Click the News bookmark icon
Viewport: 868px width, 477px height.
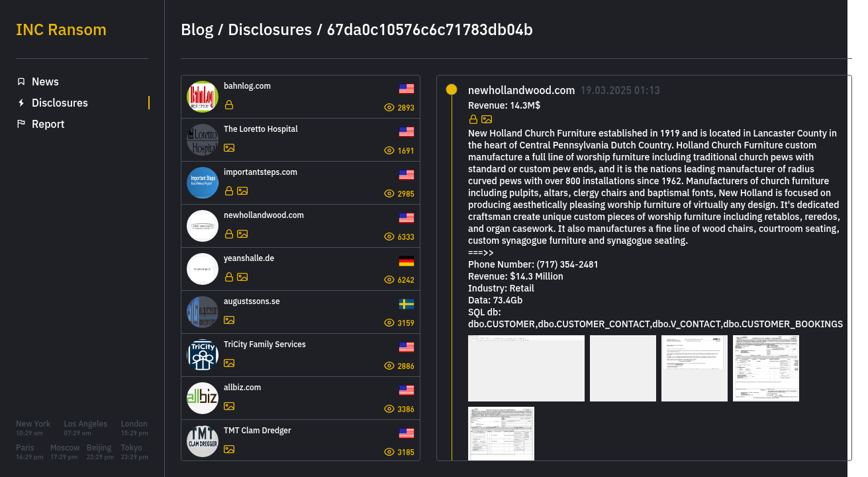tap(21, 81)
